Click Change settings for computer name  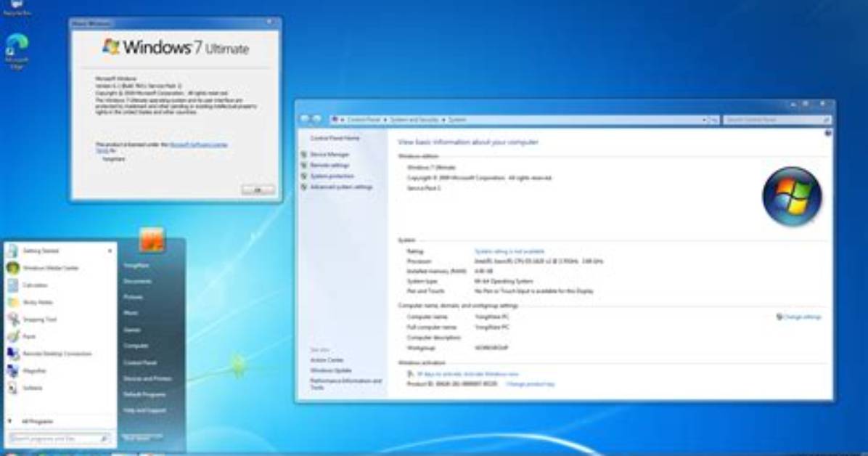(801, 317)
